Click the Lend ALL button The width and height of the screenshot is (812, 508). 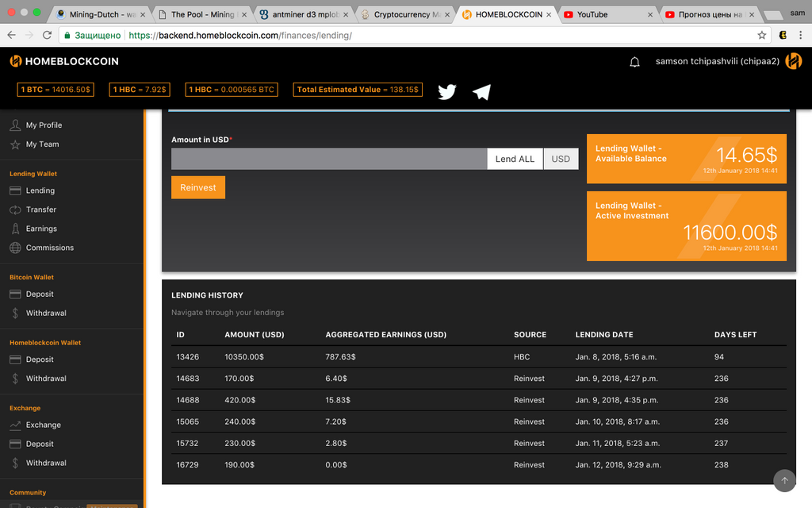[x=515, y=159]
